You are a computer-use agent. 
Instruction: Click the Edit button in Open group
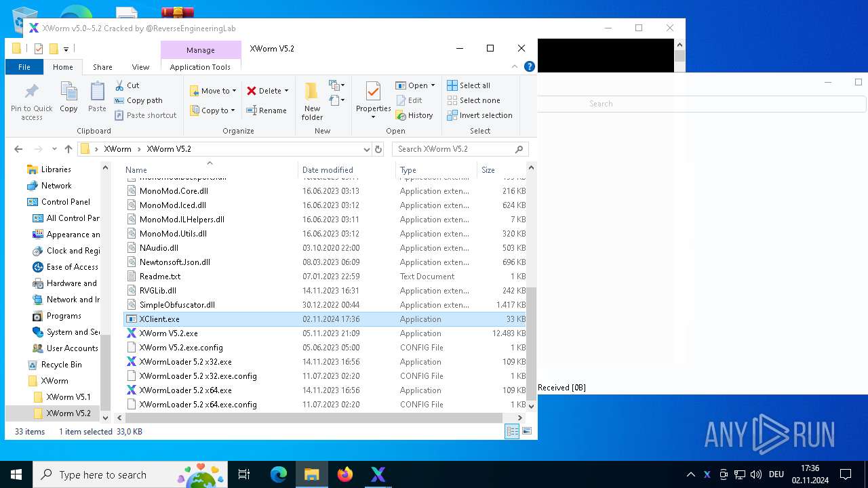409,100
